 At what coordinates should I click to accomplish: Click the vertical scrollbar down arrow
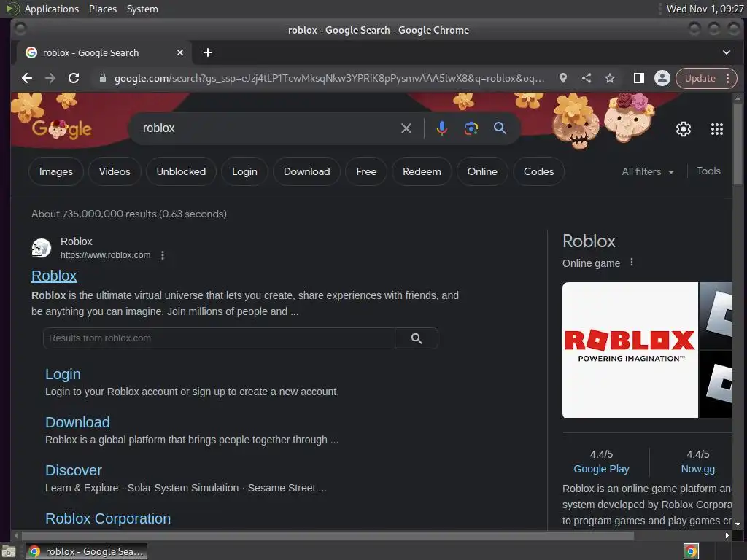click(x=738, y=524)
